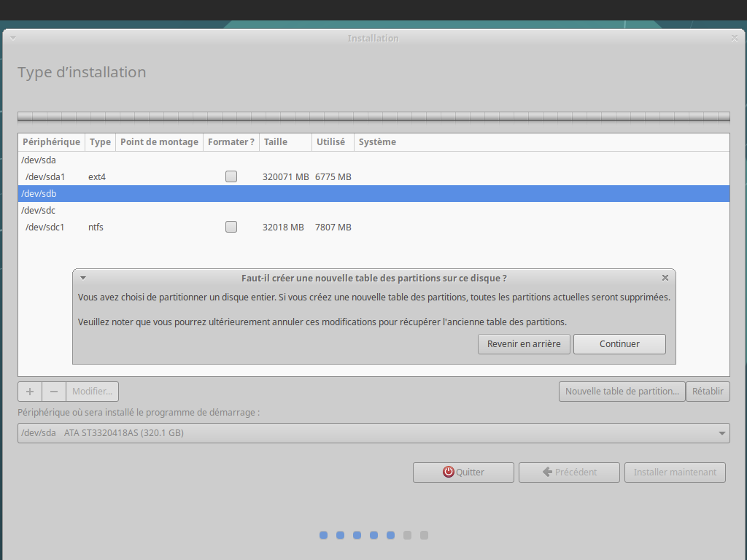Sort by the Taille column header
747x560 pixels.
(x=276, y=142)
